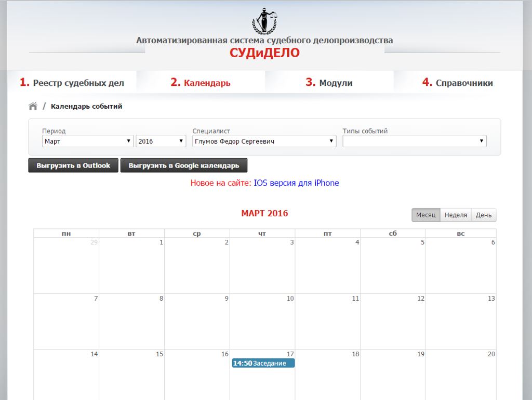This screenshot has width=532, height=400.
Task: Open the year dropdown showing 2016
Action: 161,141
